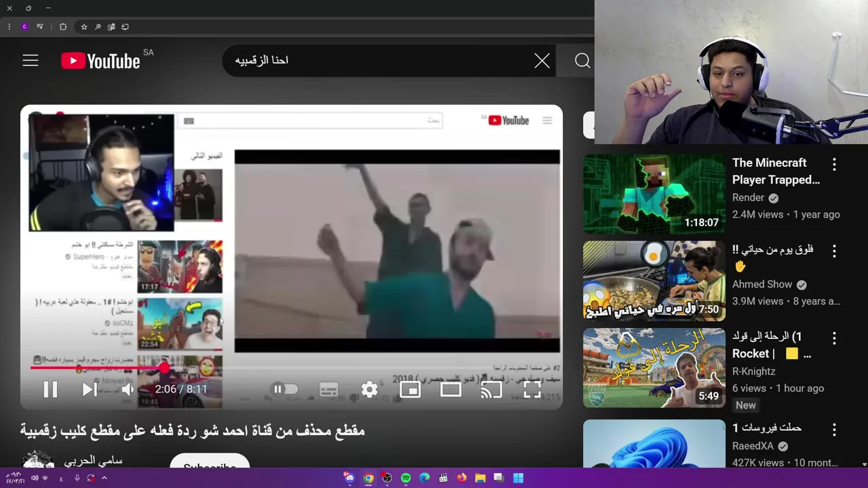Viewport: 868px width, 488px height.
Task: Open Chrome media control playlist icon
Action: [x=40, y=27]
